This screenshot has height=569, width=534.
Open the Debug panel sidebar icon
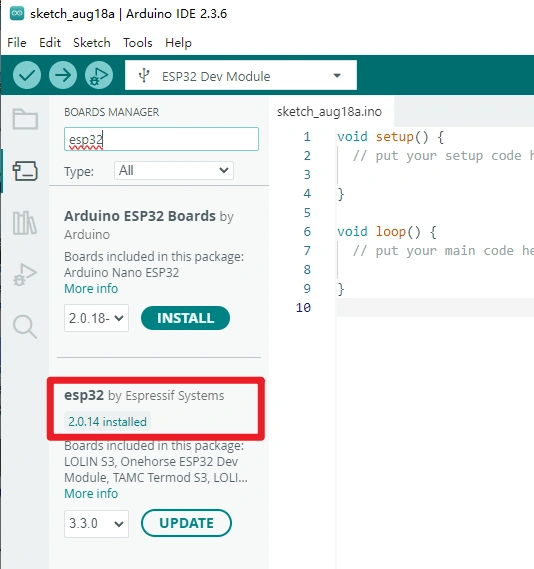pos(25,275)
